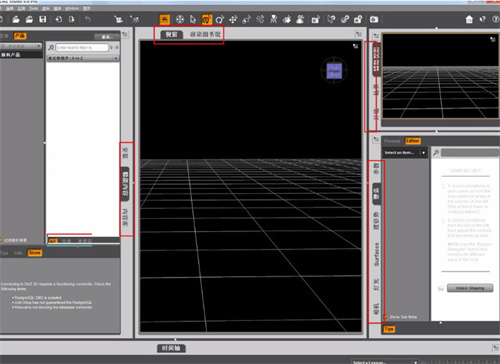Expand the A to Z sort dropdown
The image size is (500, 364).
[x=83, y=58]
